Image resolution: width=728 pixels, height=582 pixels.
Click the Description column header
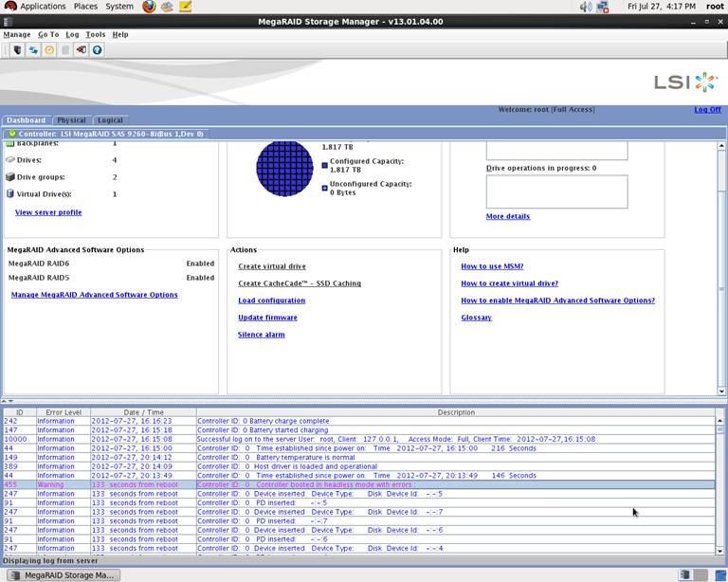(x=456, y=412)
